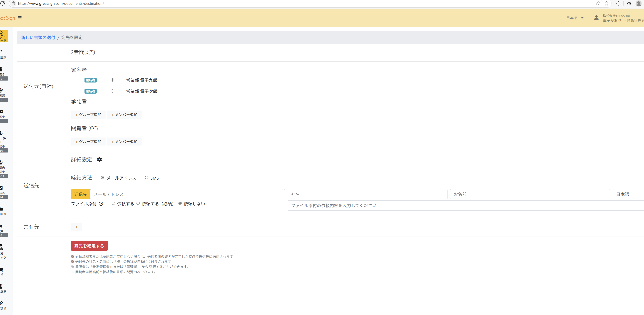Reload the page with refresh icon

pos(3,4)
